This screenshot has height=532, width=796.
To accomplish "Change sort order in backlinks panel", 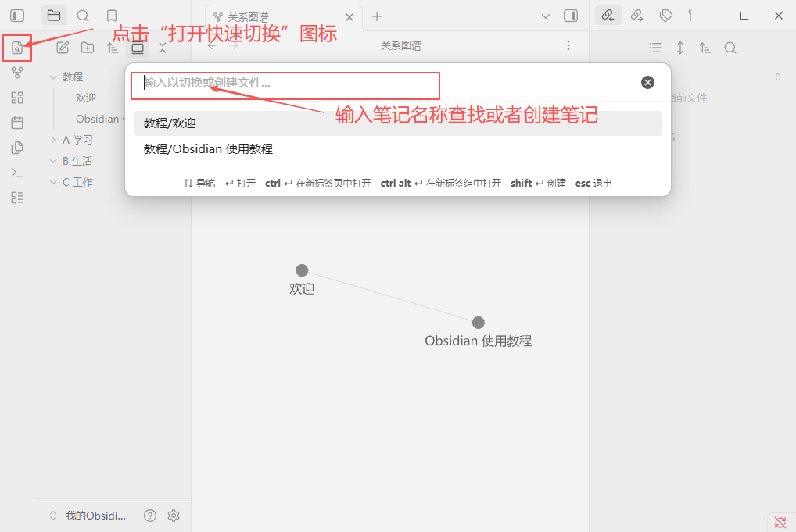I will point(705,48).
